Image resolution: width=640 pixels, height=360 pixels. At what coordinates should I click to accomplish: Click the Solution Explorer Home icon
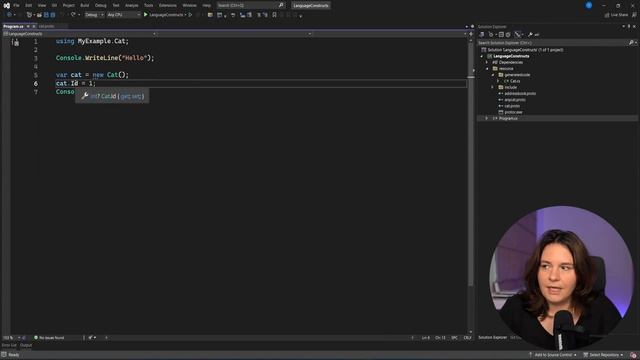pos(482,34)
